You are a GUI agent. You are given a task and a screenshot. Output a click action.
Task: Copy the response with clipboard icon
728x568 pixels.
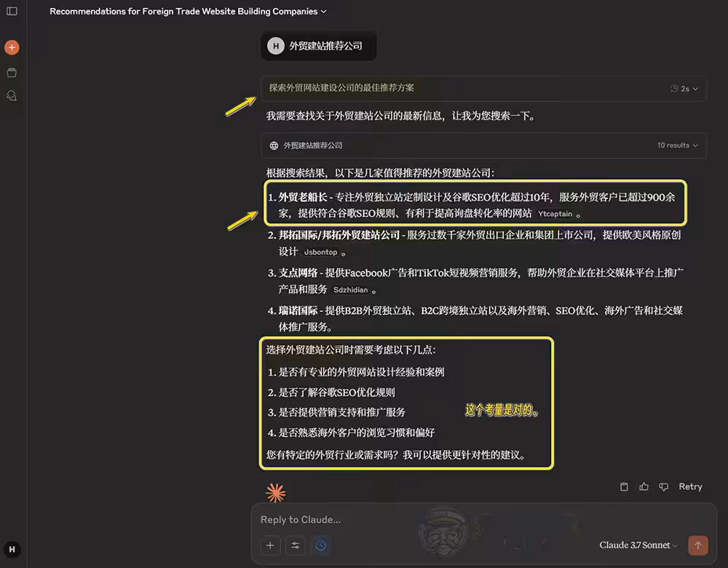tap(624, 486)
